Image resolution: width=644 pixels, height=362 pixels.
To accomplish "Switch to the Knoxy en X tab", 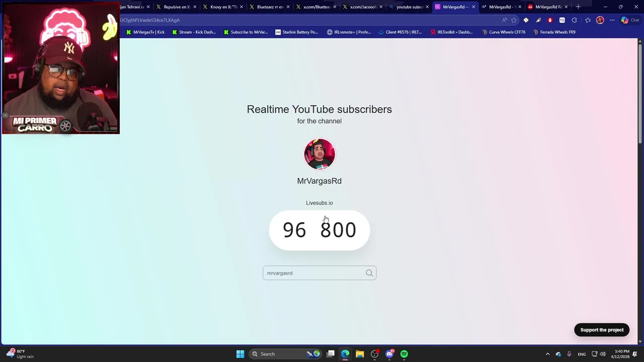I will pyautogui.click(x=223, y=7).
